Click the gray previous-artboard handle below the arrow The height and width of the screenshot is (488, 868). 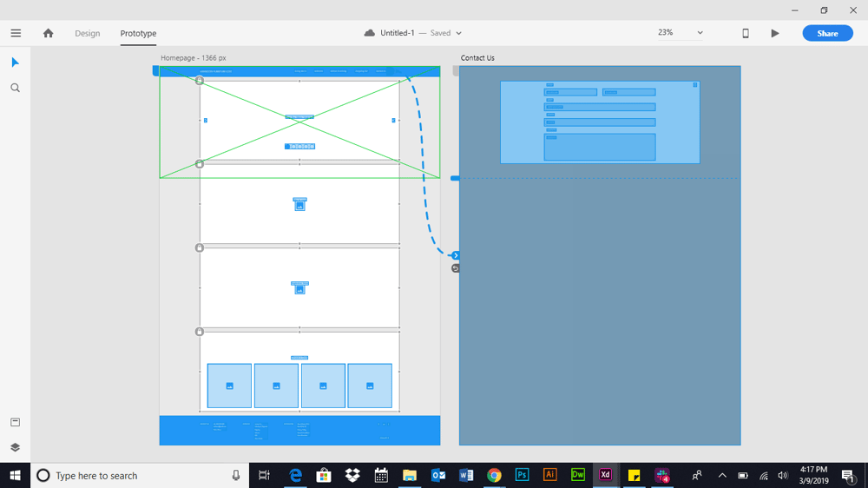[456, 268]
